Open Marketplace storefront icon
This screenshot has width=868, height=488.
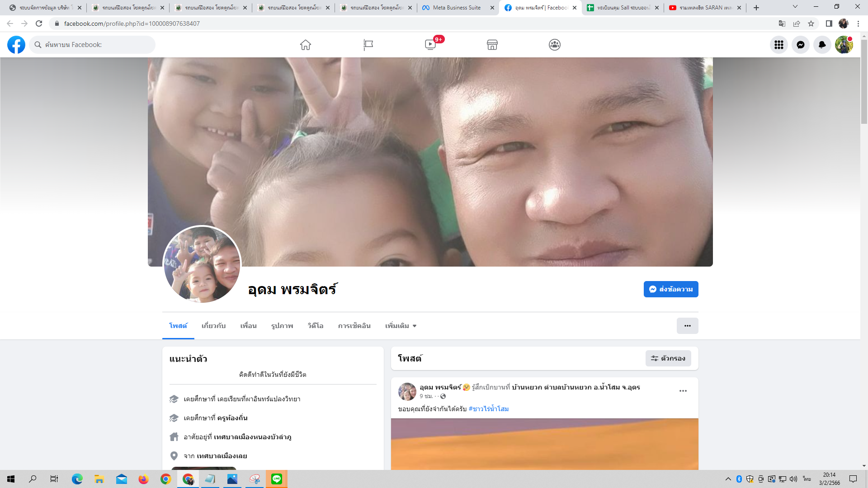tap(492, 45)
